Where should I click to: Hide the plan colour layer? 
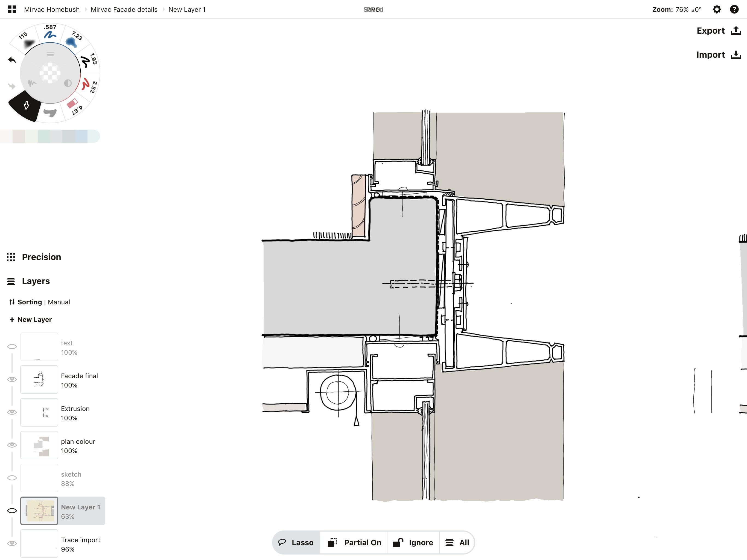tap(12, 445)
